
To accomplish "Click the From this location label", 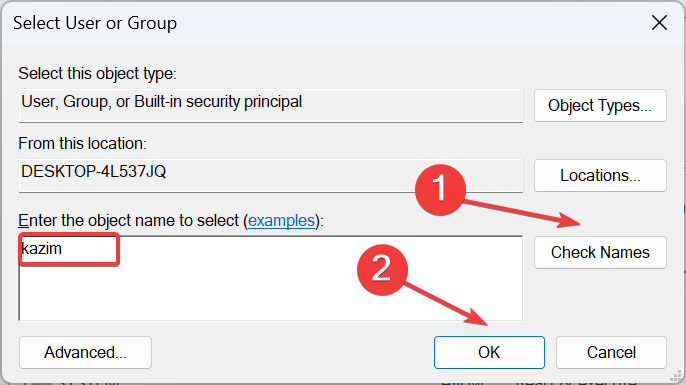I will point(82,144).
